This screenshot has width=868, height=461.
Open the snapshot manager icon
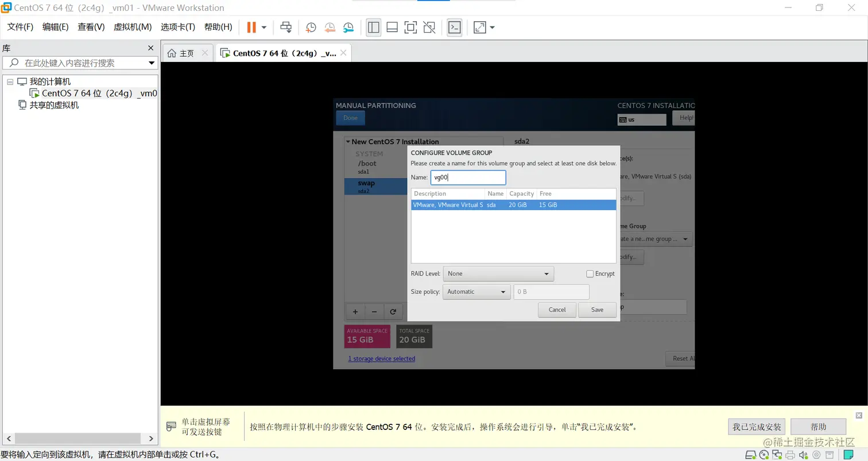348,27
